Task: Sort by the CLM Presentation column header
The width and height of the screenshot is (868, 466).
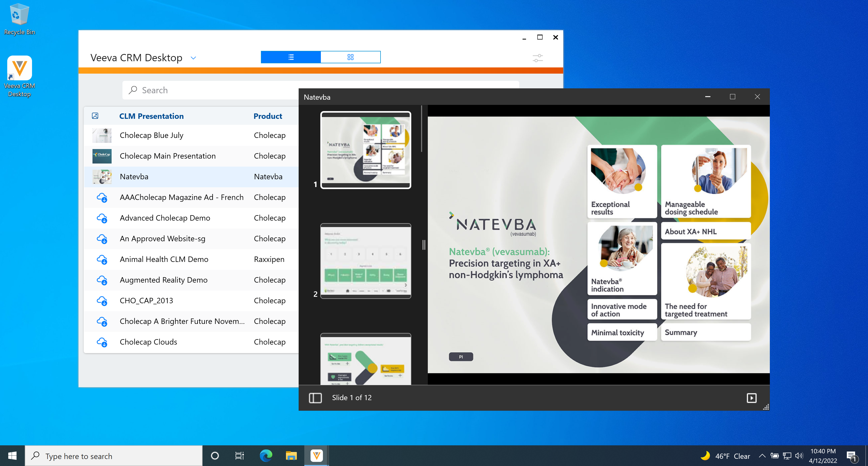Action: (151, 116)
